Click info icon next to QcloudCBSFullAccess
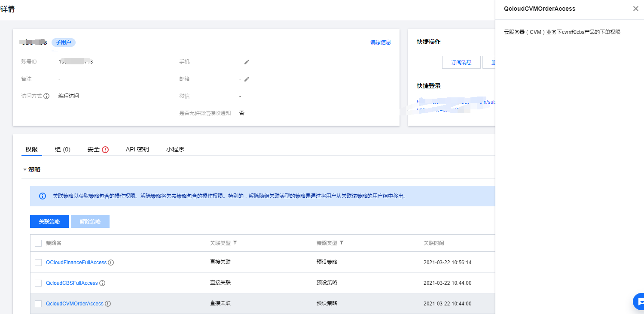 (102, 283)
